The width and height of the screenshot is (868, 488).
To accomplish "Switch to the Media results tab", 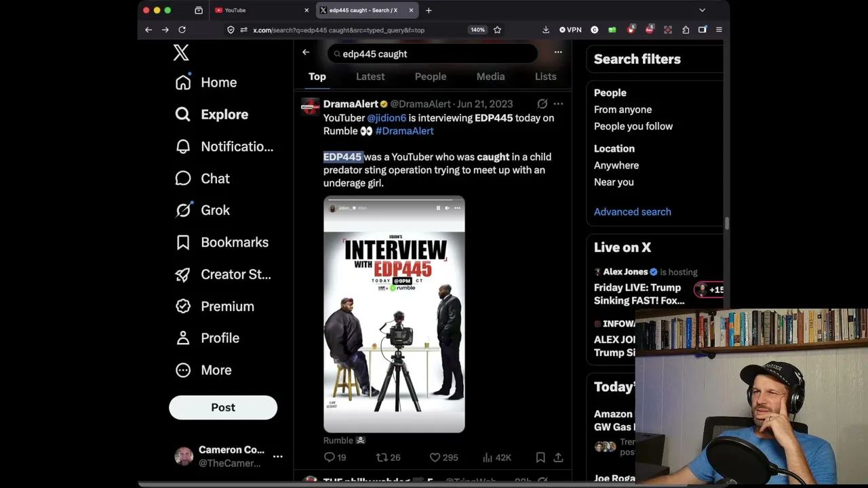I will 490,77.
